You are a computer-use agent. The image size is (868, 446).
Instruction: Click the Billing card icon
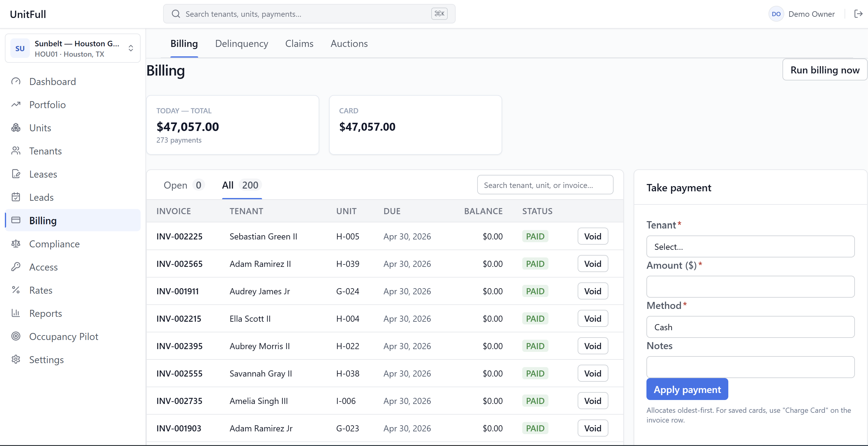tap(16, 220)
